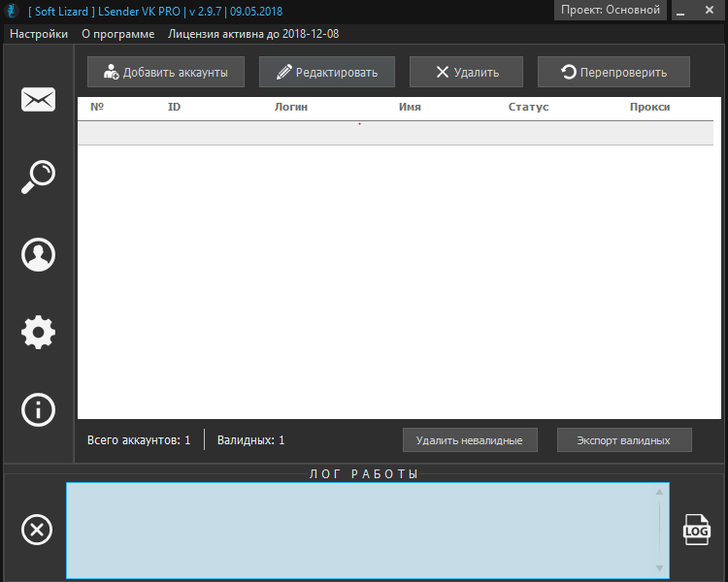Image resolution: width=728 pixels, height=582 pixels.
Task: Click the Удалить button
Action: (x=466, y=72)
